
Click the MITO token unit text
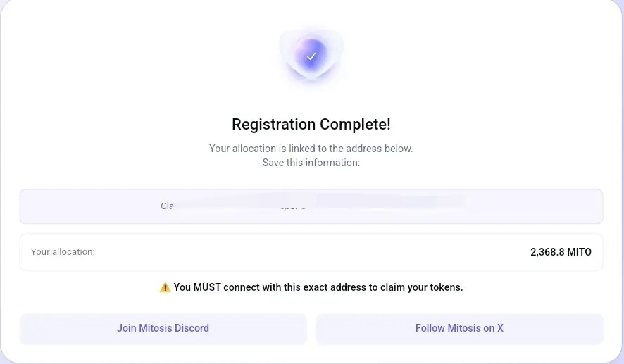pyautogui.click(x=580, y=252)
